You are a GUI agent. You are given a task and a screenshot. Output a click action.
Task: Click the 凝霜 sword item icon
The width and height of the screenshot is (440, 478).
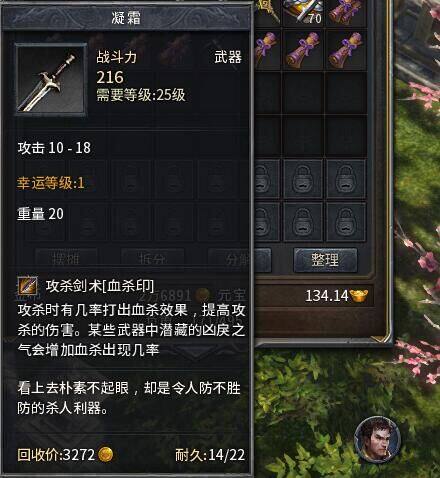click(51, 80)
